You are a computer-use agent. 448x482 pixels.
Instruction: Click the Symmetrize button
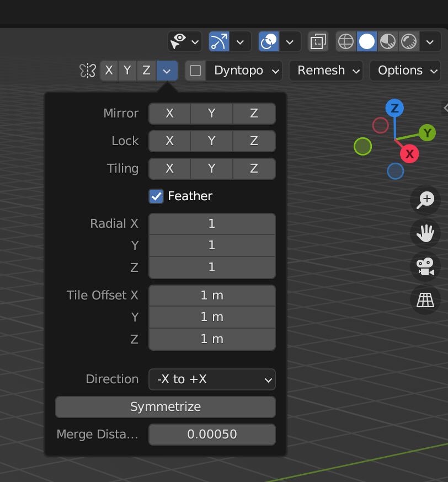(x=165, y=407)
